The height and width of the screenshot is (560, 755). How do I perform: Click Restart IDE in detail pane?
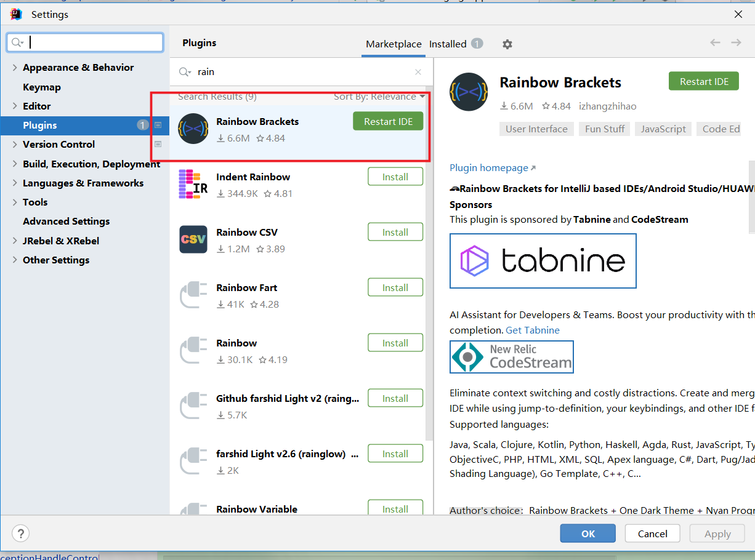point(704,81)
